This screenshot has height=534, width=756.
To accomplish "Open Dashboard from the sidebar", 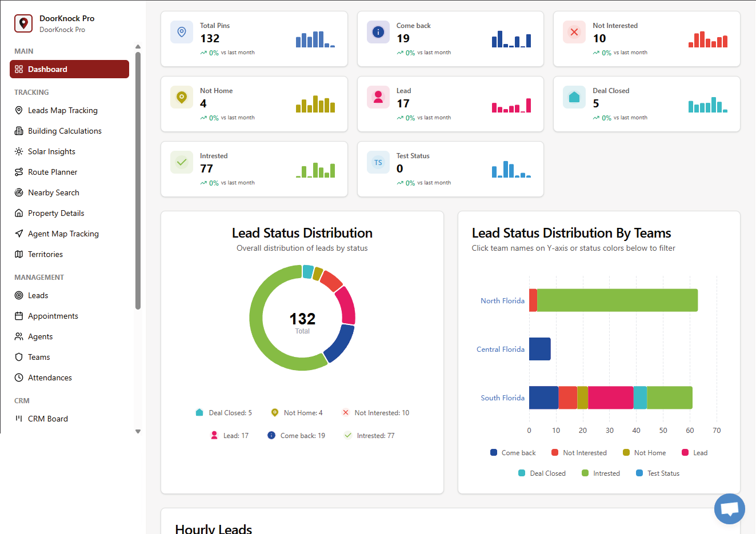I will [69, 69].
